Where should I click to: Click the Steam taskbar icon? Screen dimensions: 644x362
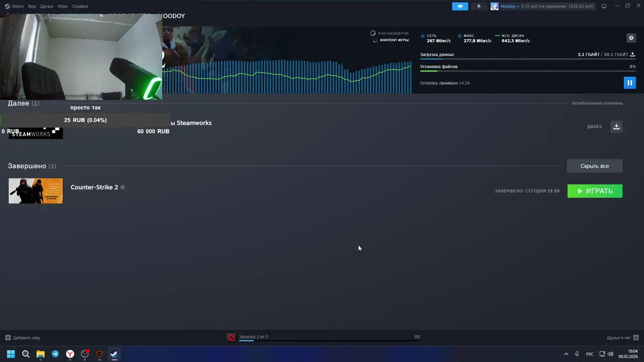tap(114, 354)
